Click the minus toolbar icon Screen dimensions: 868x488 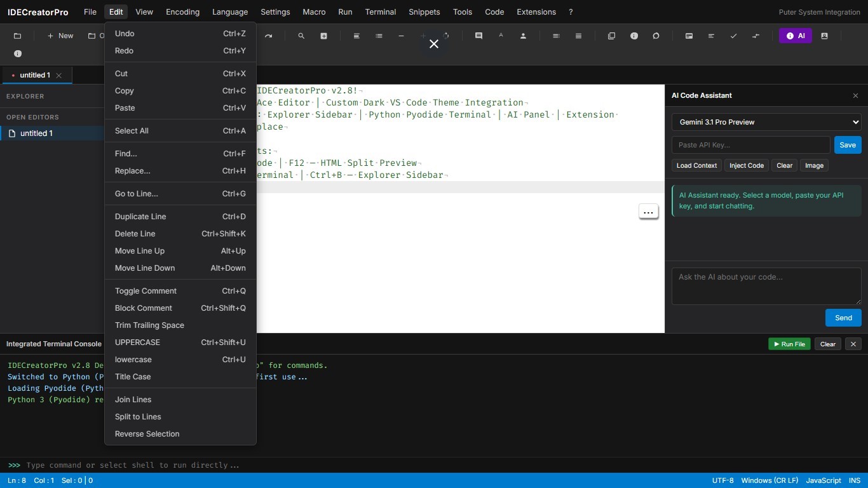click(401, 36)
